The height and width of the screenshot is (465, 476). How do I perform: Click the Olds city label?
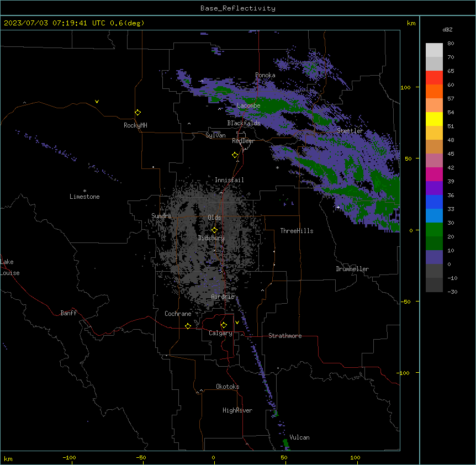point(214,218)
